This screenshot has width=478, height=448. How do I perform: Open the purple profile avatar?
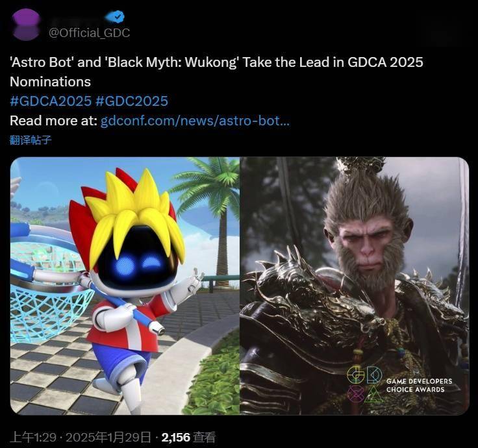26,25
